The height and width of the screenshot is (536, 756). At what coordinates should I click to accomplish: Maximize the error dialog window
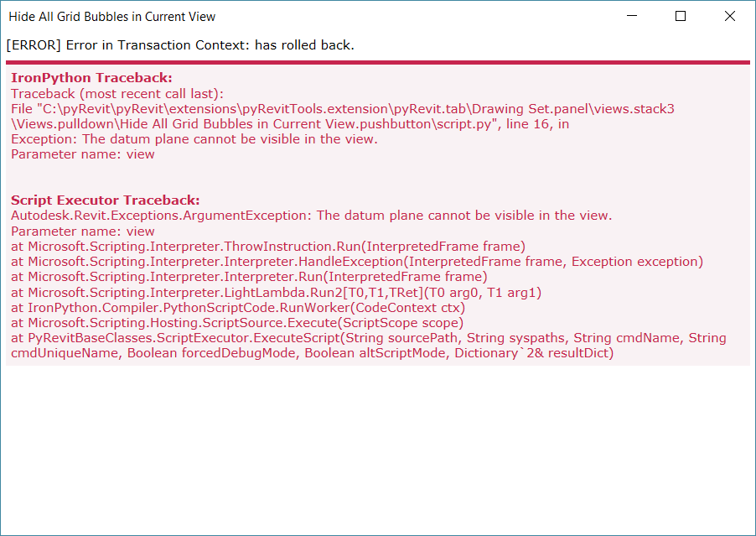click(x=680, y=16)
